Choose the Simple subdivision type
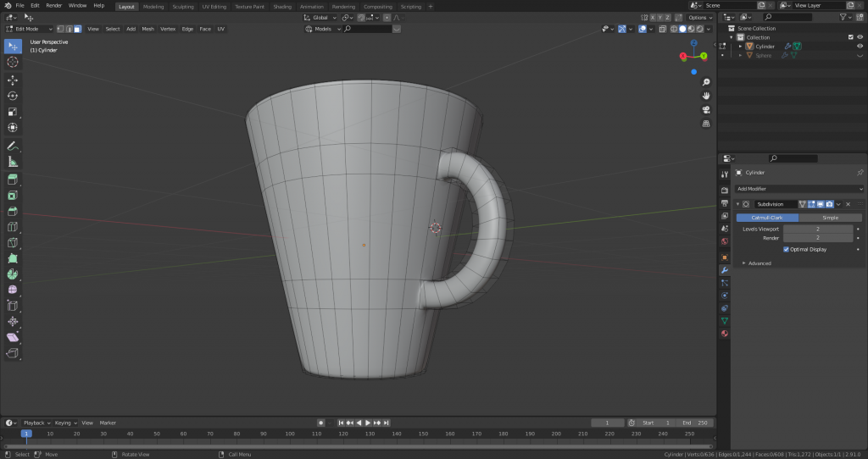Viewport: 868px width, 459px height. pyautogui.click(x=830, y=218)
